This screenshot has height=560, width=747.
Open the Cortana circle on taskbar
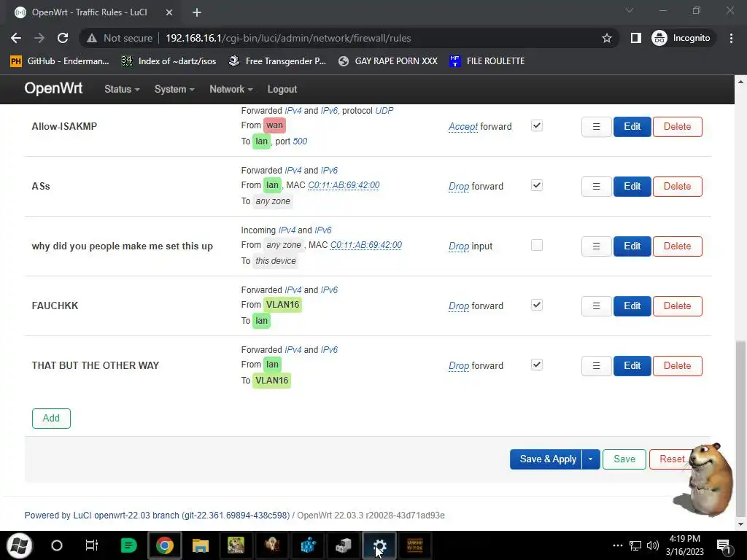56,545
